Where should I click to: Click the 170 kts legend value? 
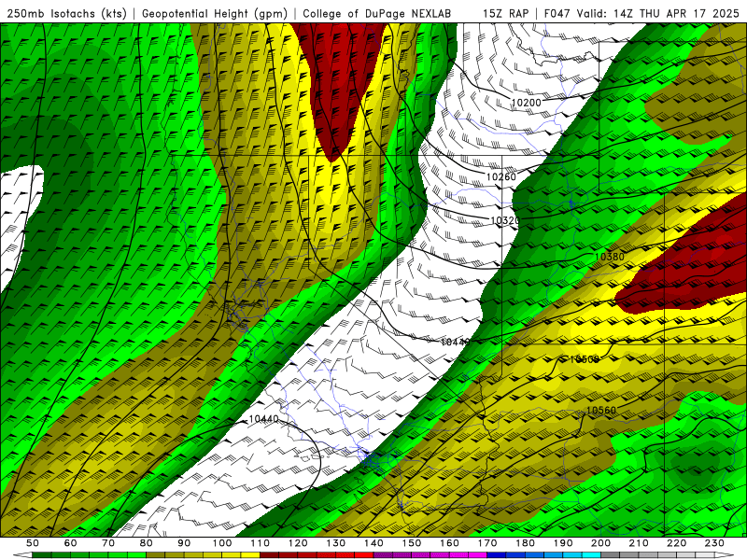click(487, 543)
